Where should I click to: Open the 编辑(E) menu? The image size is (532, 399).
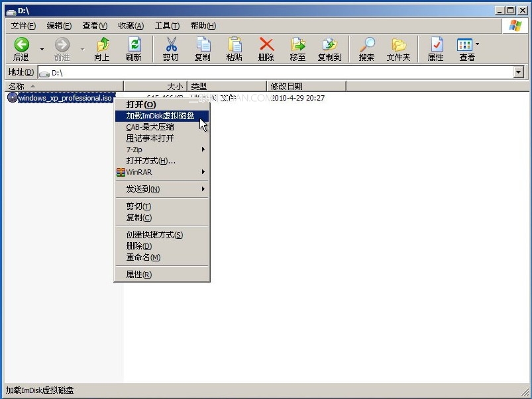point(59,26)
